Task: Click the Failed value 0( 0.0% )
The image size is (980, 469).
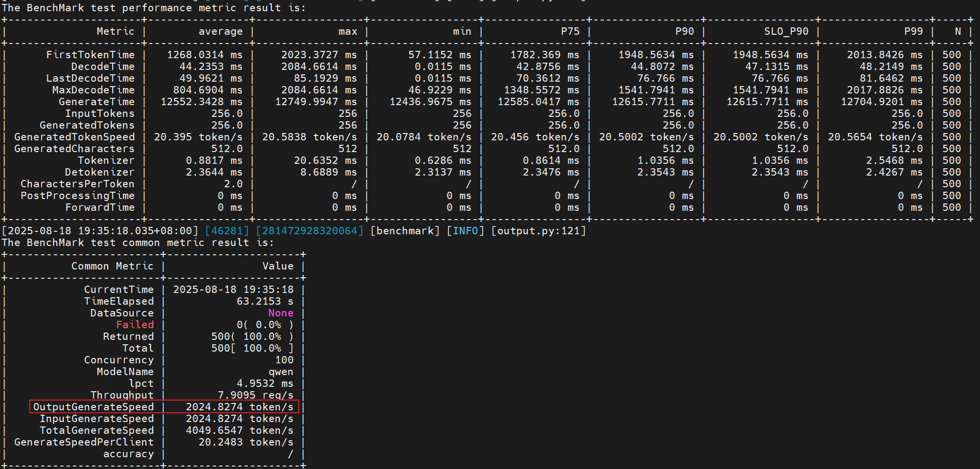Action: click(x=265, y=325)
